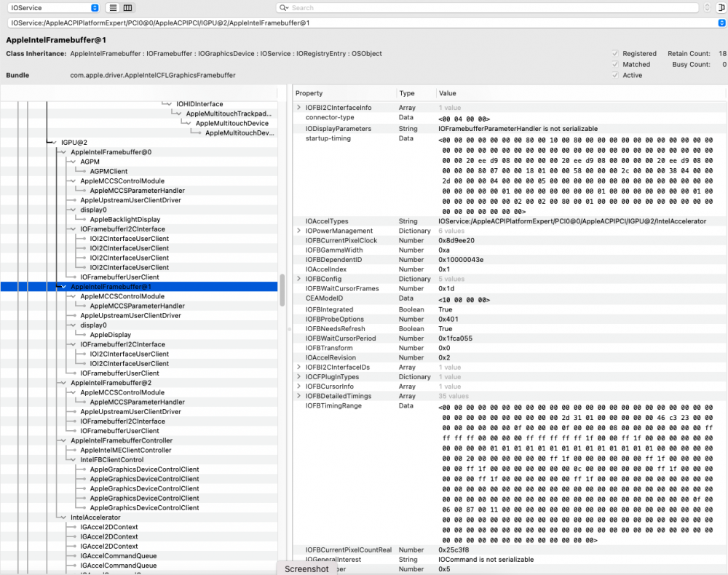Select the IOAccelRevision property row
The image size is (728, 575).
coord(510,358)
